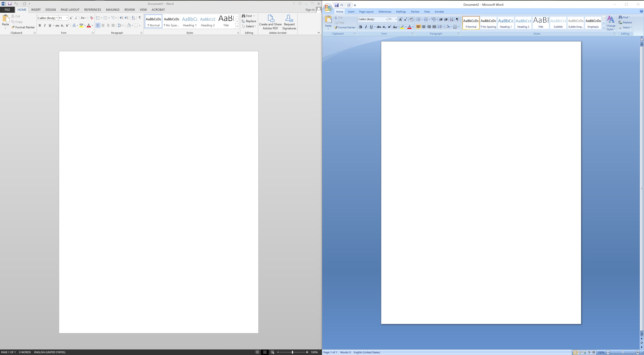The image size is (644, 355).
Task: Toggle Italic in Document2 Font group
Action: coord(366,27)
